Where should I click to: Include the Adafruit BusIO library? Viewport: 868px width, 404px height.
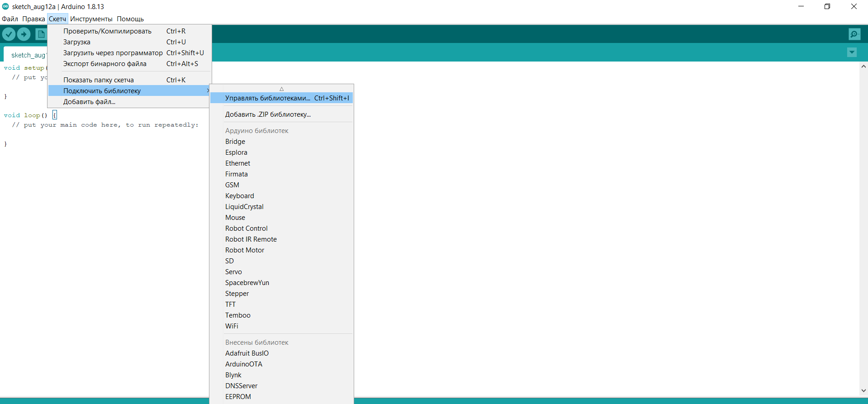pyautogui.click(x=281, y=353)
